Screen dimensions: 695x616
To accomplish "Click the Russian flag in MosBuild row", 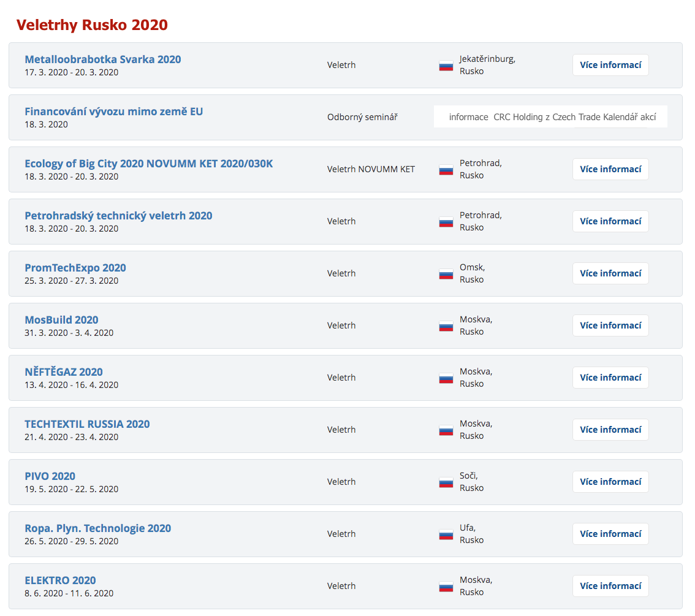I will tap(446, 326).
